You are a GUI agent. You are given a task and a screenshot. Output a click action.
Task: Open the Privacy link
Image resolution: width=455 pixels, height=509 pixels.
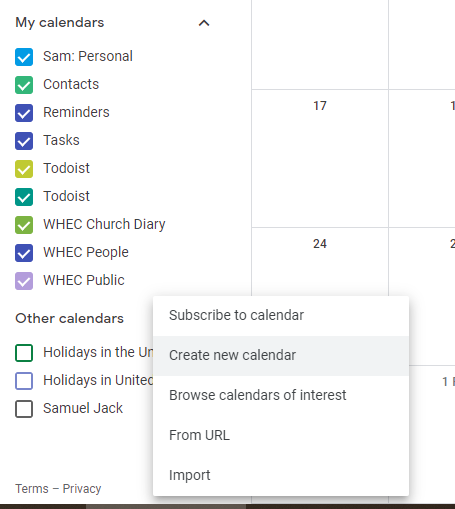click(x=82, y=489)
